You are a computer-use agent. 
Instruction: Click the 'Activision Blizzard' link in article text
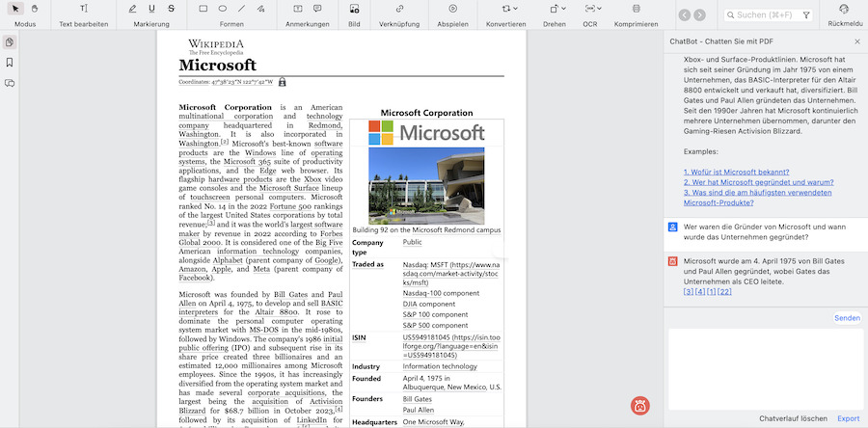pos(261,406)
